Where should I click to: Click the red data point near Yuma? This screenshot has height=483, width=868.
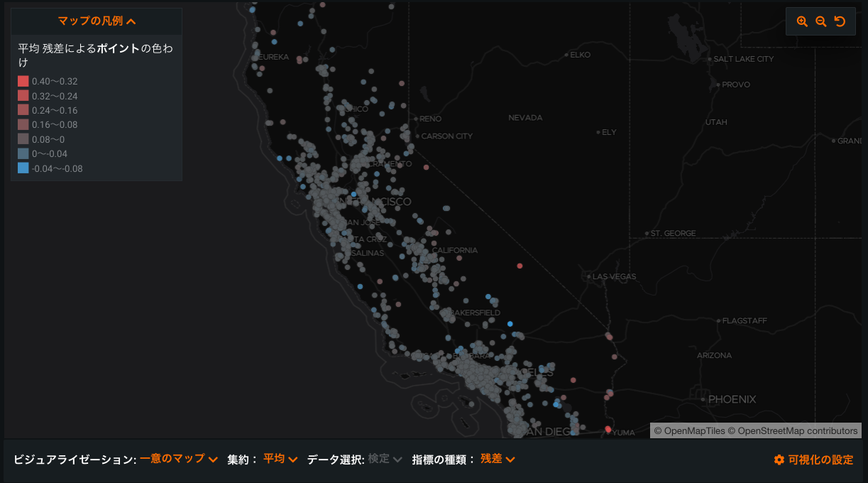(x=608, y=429)
